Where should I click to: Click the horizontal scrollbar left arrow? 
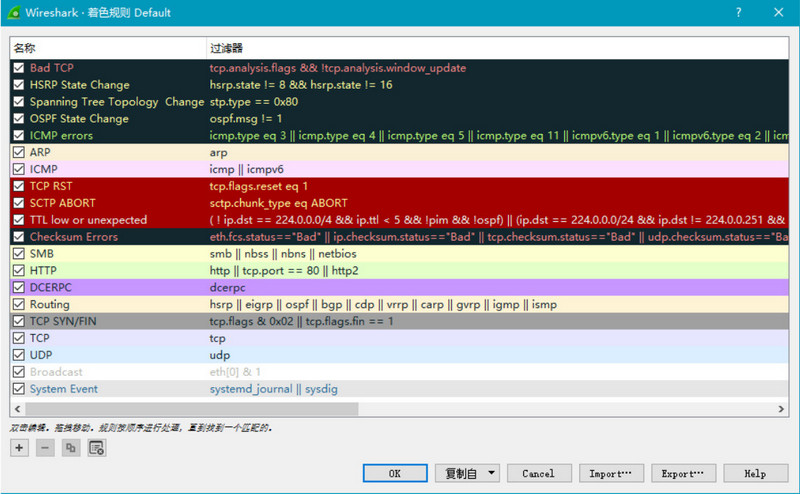point(18,409)
